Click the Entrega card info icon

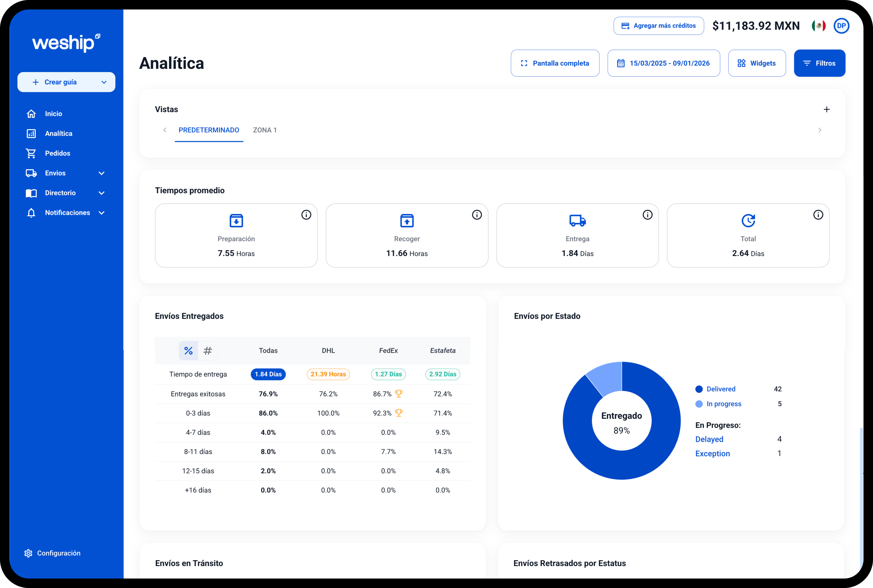(x=648, y=215)
